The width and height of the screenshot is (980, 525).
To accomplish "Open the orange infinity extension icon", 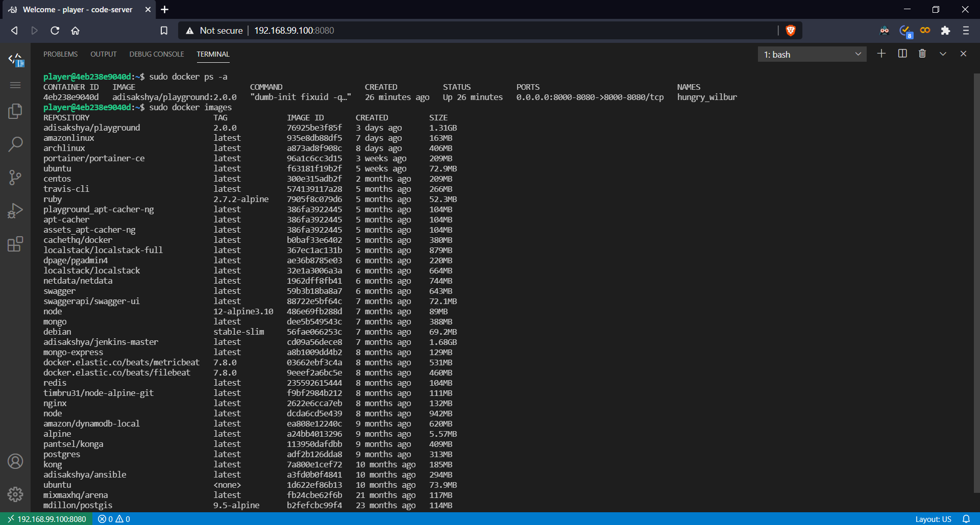I will tap(925, 31).
